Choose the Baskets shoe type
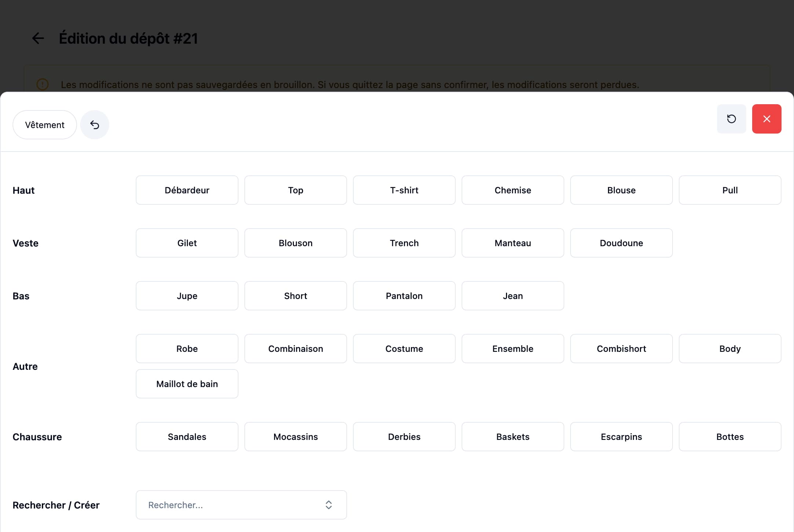 [513, 437]
